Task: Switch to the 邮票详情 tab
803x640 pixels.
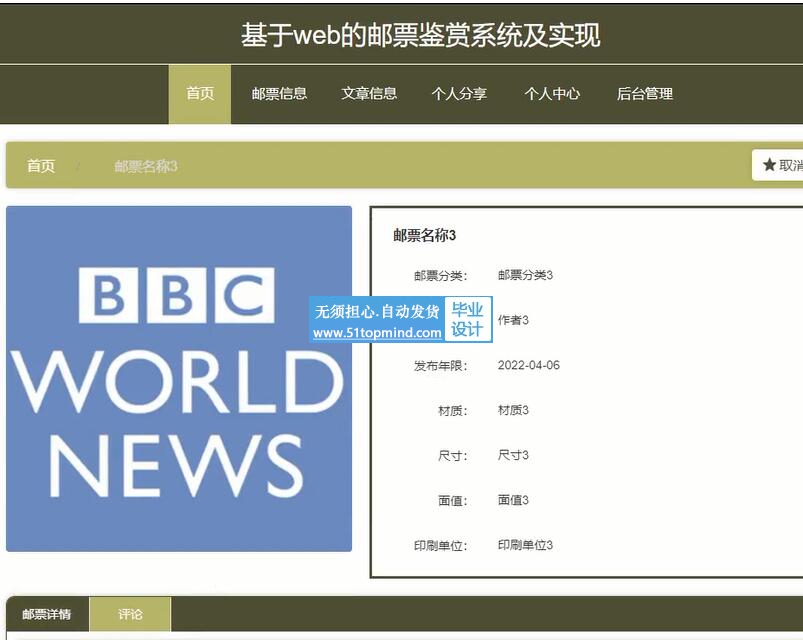Action: tap(47, 614)
